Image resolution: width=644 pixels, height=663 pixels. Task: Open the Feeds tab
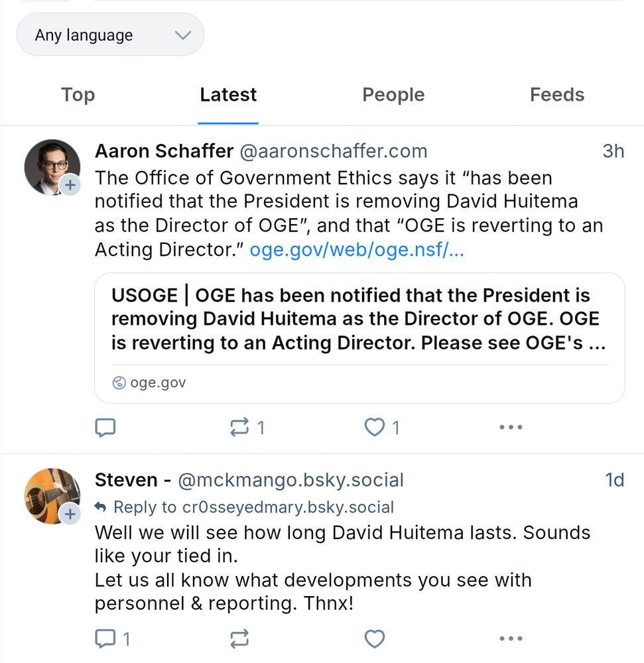tap(556, 95)
